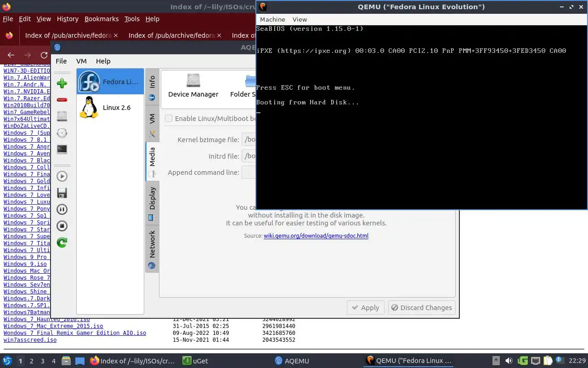Click the notification tray icon beside clock
Screen dimensions: 588x368
(x=560, y=361)
